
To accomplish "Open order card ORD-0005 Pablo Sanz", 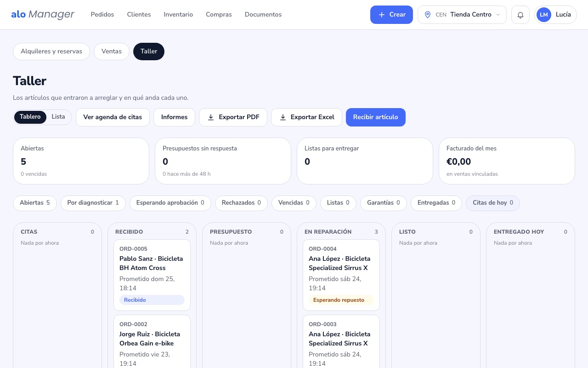I will coord(152,275).
